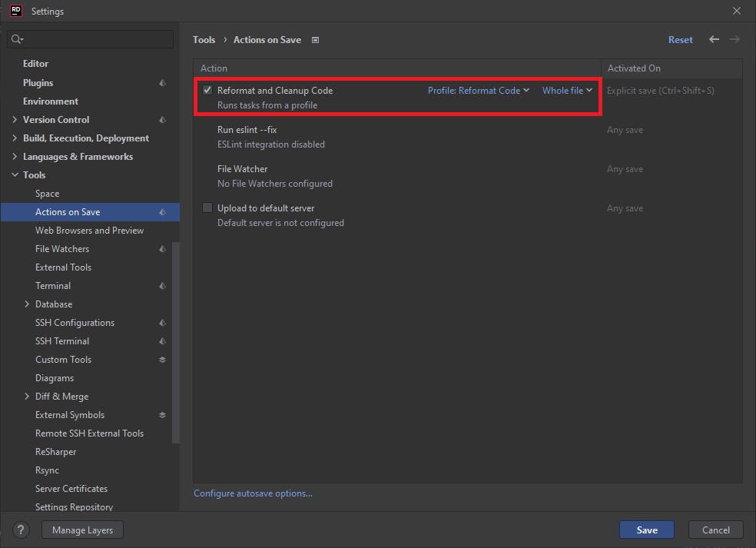756x548 pixels.
Task: Open the help question mark icon
Action: 20,530
